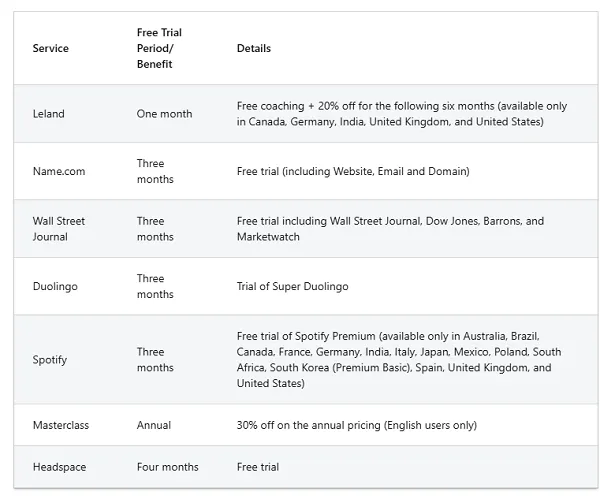Image resolution: width=600 pixels, height=499 pixels.
Task: Click the Name.com service cell
Action: click(x=59, y=171)
